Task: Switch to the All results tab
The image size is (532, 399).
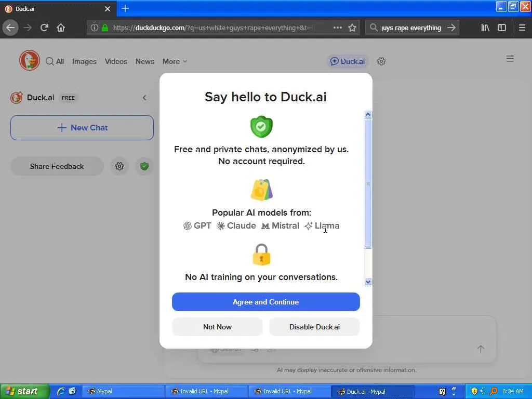Action: pos(55,61)
